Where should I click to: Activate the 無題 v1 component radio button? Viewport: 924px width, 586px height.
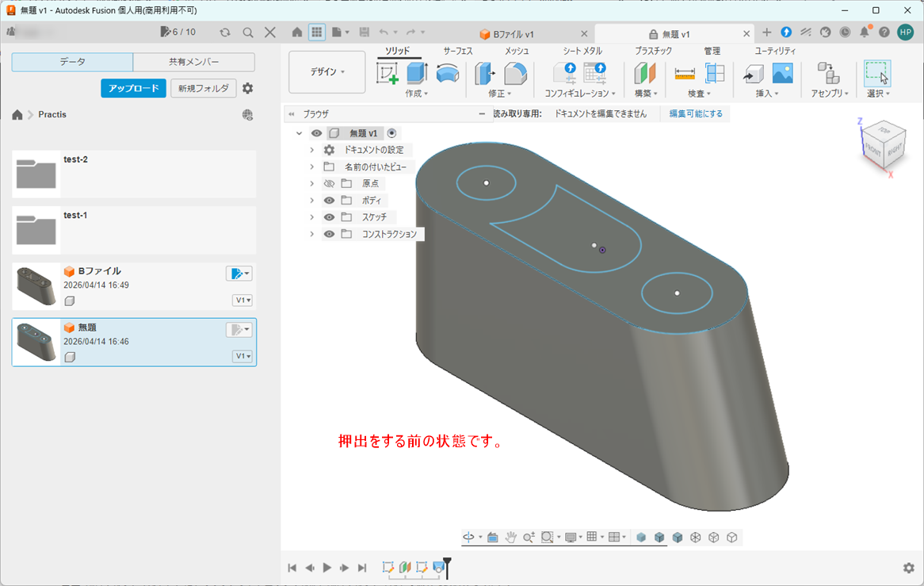point(392,133)
